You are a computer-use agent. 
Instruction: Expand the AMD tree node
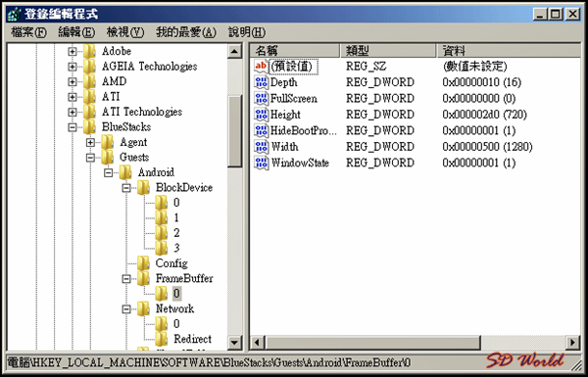[x=73, y=81]
